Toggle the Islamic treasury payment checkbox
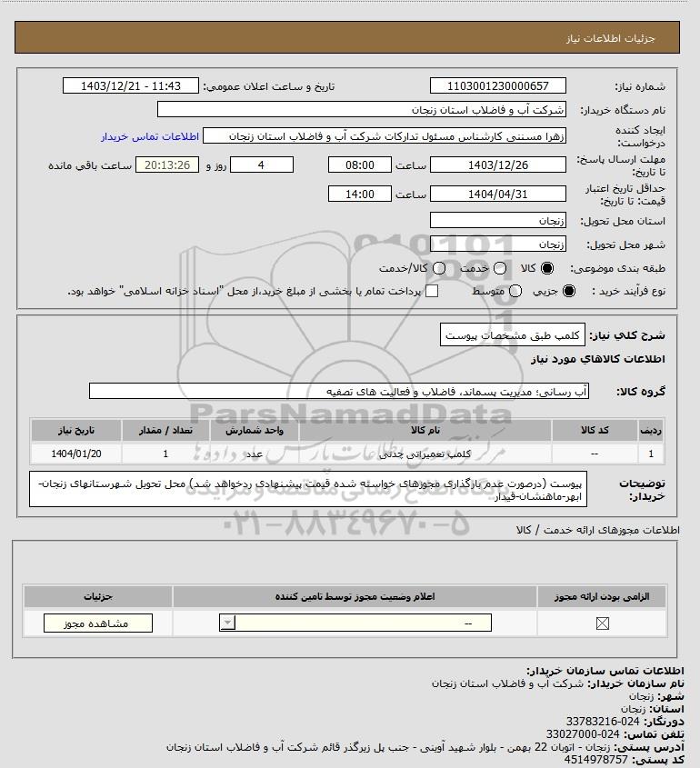The width and height of the screenshot is (700, 768). [x=432, y=291]
